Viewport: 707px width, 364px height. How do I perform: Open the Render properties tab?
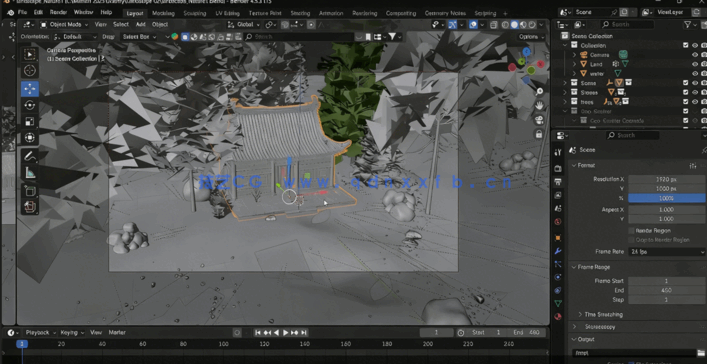[558, 168]
